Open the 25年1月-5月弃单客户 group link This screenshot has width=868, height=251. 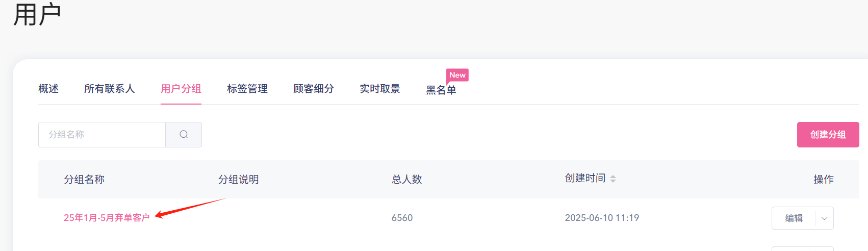107,218
